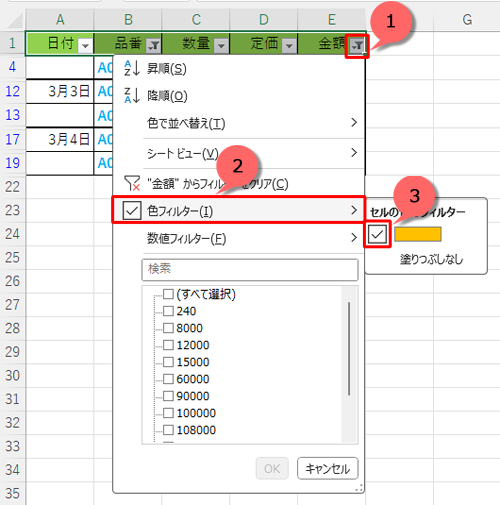Click the value list scrollbar
The width and height of the screenshot is (500, 505).
(349, 349)
